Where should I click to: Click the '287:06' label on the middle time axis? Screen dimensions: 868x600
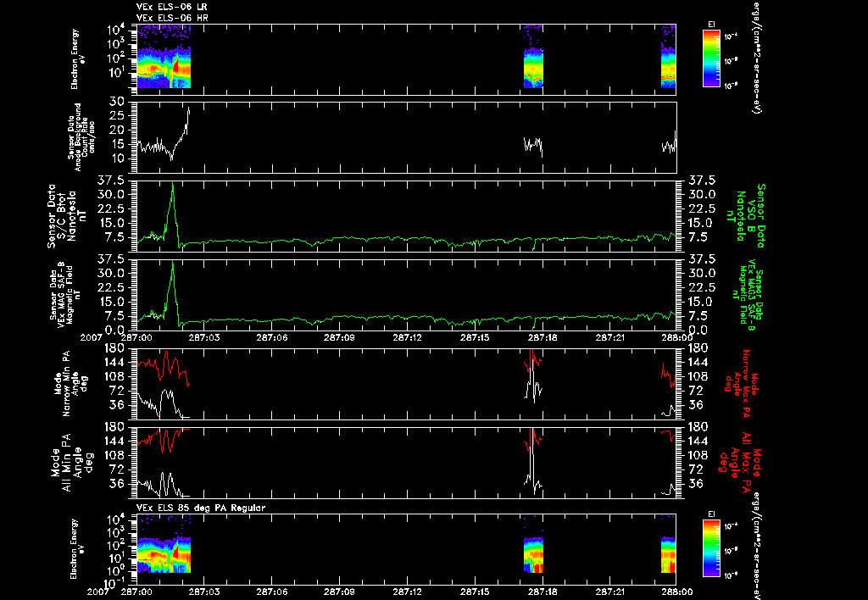(273, 337)
